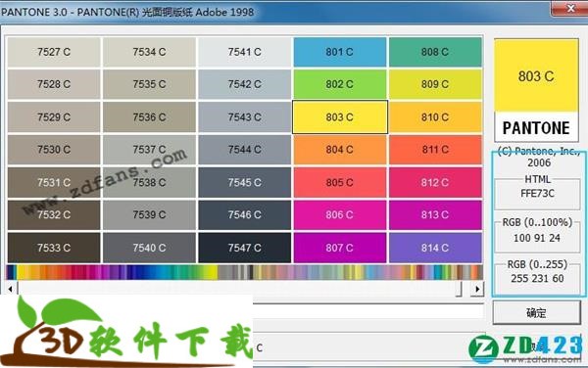This screenshot has width=588, height=368.
Task: Click the 7533 C dark brown swatch
Action: point(54,248)
